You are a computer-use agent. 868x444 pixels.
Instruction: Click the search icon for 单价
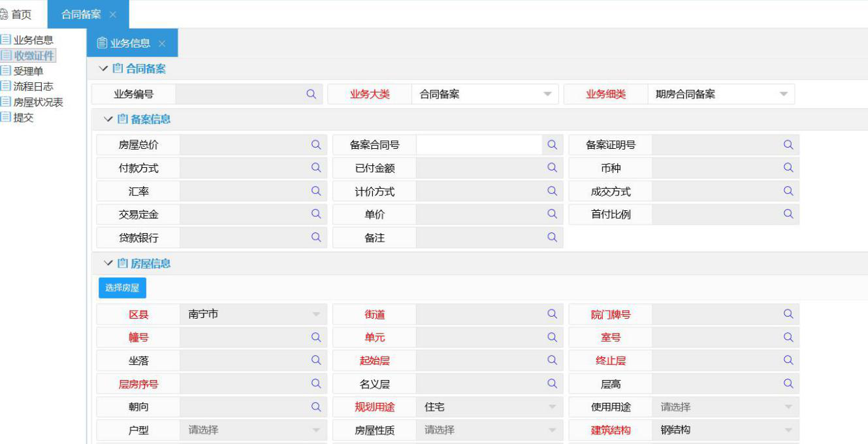coord(552,214)
